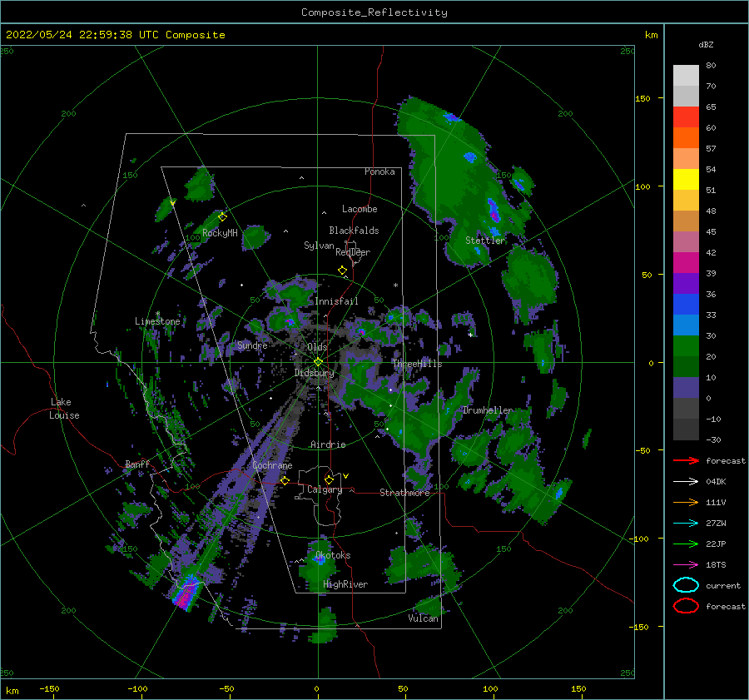The width and height of the screenshot is (749, 700).
Task: Click the yellow diamond marker below Cochrane
Action: click(x=285, y=480)
